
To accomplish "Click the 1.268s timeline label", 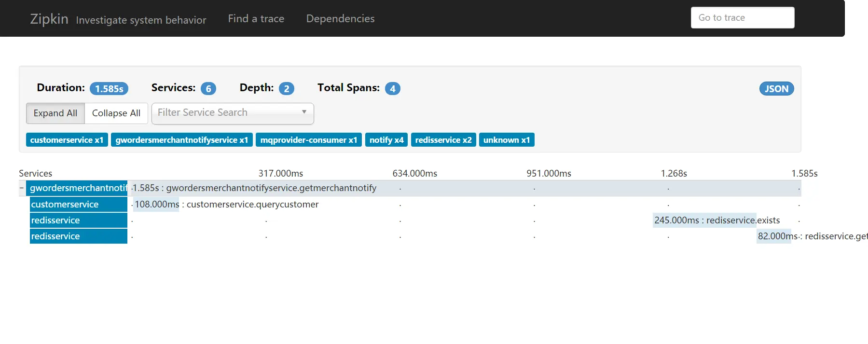I will 674,174.
